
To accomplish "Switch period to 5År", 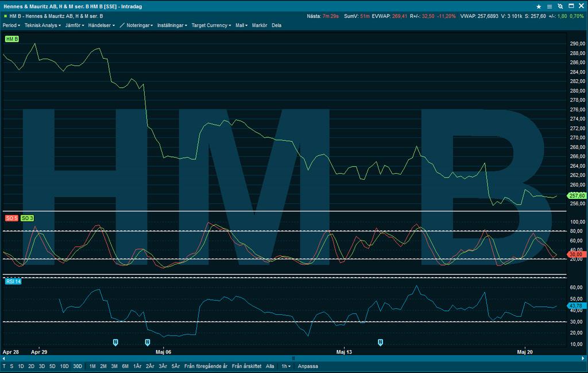I will (176, 366).
